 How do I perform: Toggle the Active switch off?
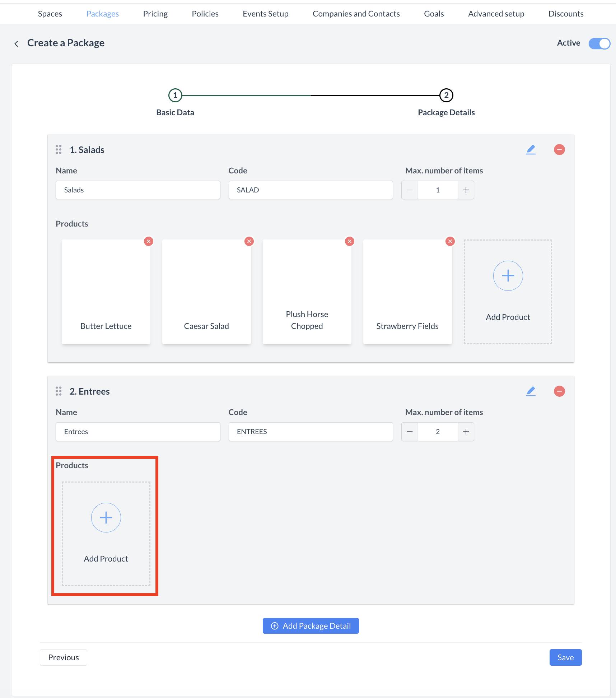click(x=599, y=43)
